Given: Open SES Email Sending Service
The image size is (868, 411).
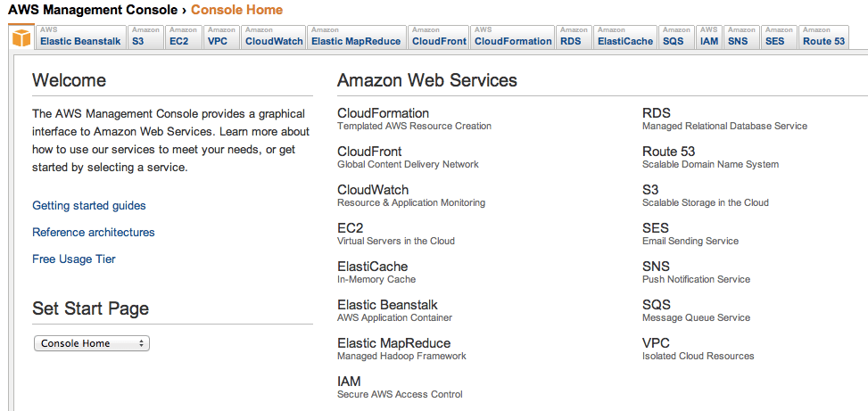Looking at the screenshot, I should pyautogui.click(x=656, y=228).
